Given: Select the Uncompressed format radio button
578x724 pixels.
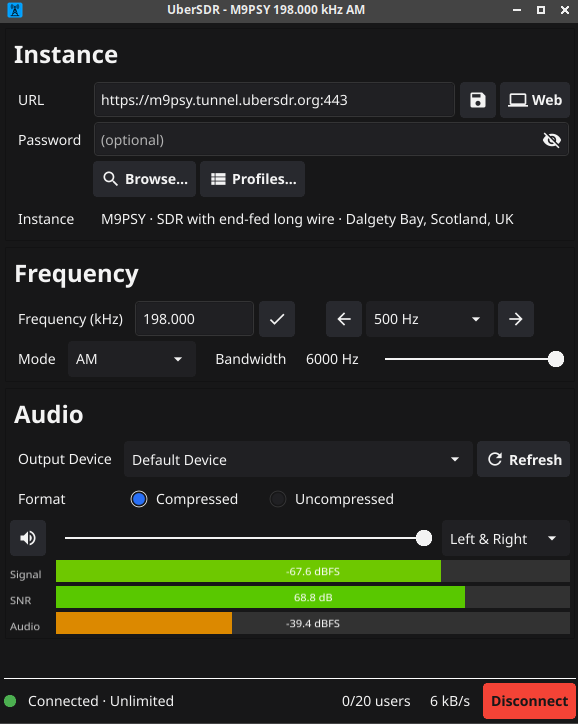Looking at the screenshot, I should point(278,499).
